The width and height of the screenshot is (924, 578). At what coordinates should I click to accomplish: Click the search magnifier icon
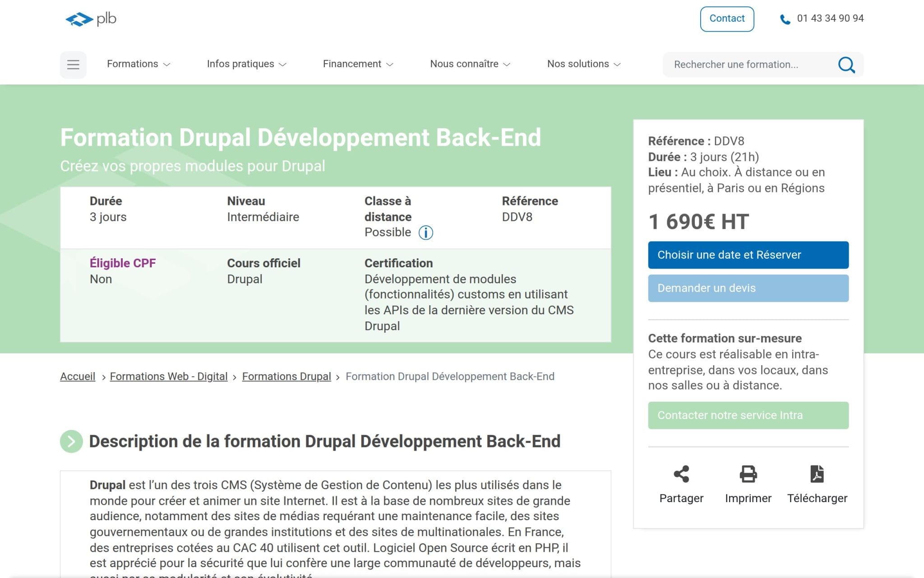click(x=846, y=65)
